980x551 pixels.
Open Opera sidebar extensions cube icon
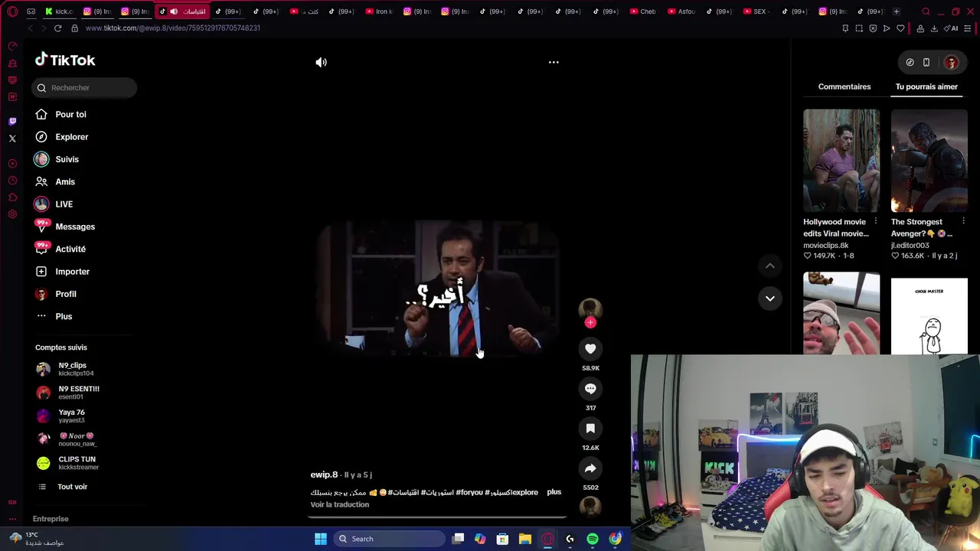(x=12, y=197)
